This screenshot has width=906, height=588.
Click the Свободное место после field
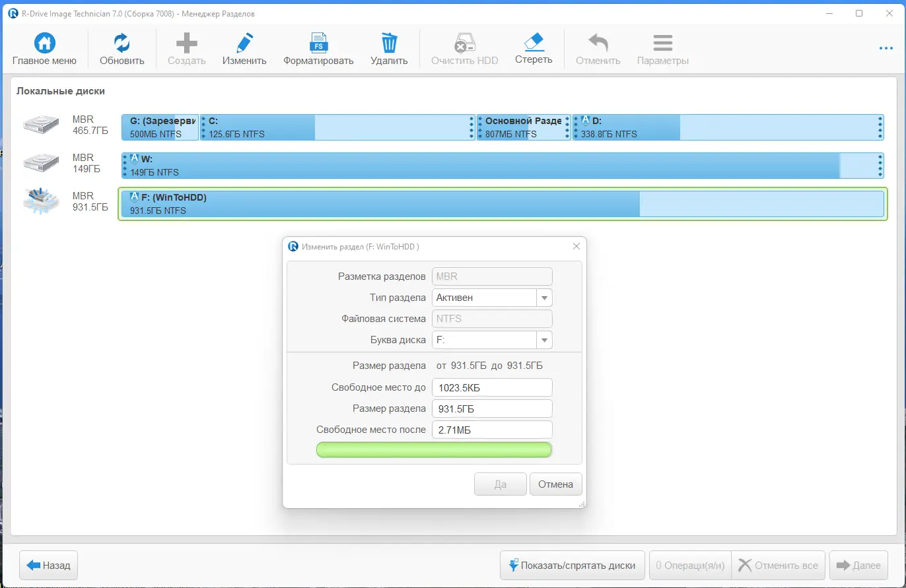(492, 430)
